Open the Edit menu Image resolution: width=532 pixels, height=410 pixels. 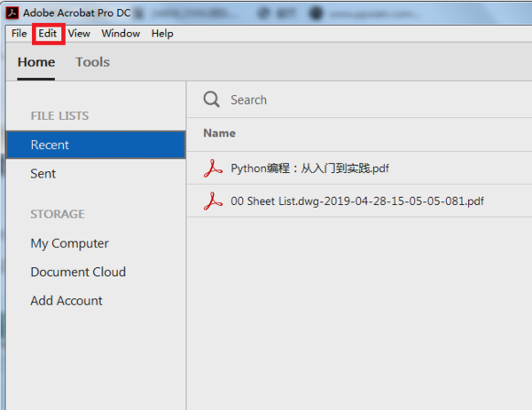[x=48, y=34]
